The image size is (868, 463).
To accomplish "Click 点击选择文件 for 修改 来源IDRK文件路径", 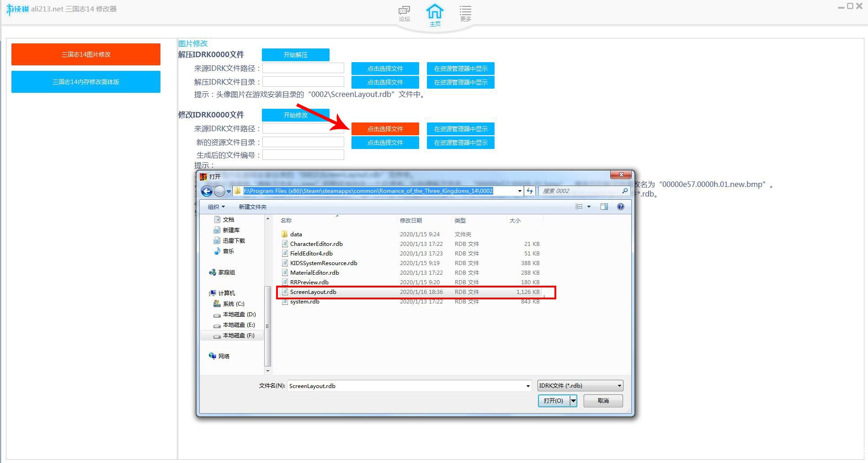I will pos(385,129).
